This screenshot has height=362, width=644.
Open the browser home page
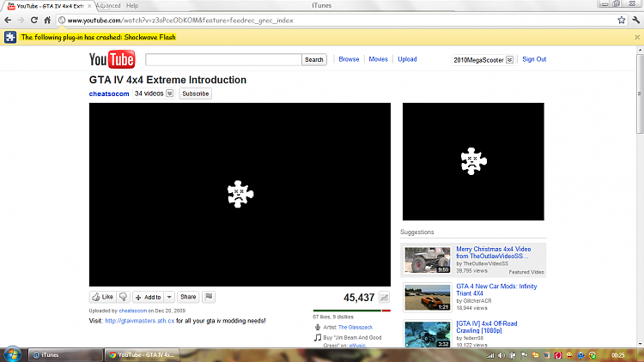click(47, 20)
